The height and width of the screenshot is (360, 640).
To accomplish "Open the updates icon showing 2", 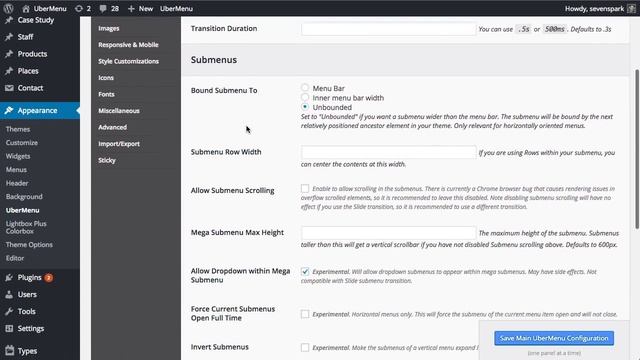I will tap(78, 9).
